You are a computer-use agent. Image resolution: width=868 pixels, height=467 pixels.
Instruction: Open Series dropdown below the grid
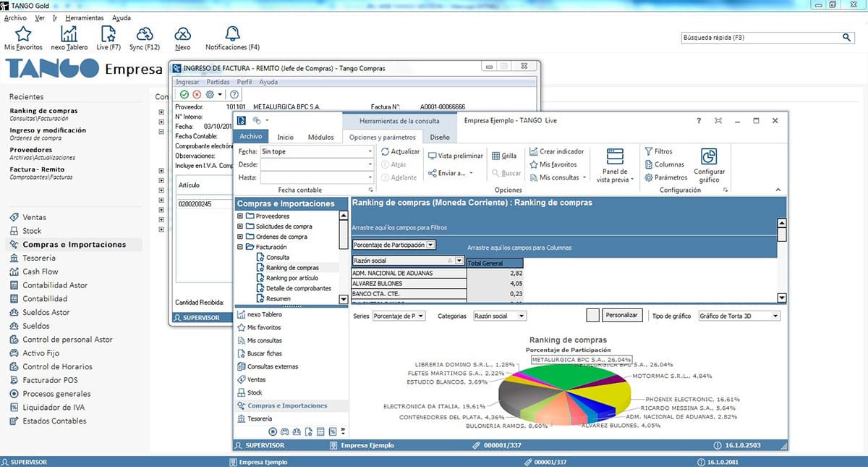422,316
